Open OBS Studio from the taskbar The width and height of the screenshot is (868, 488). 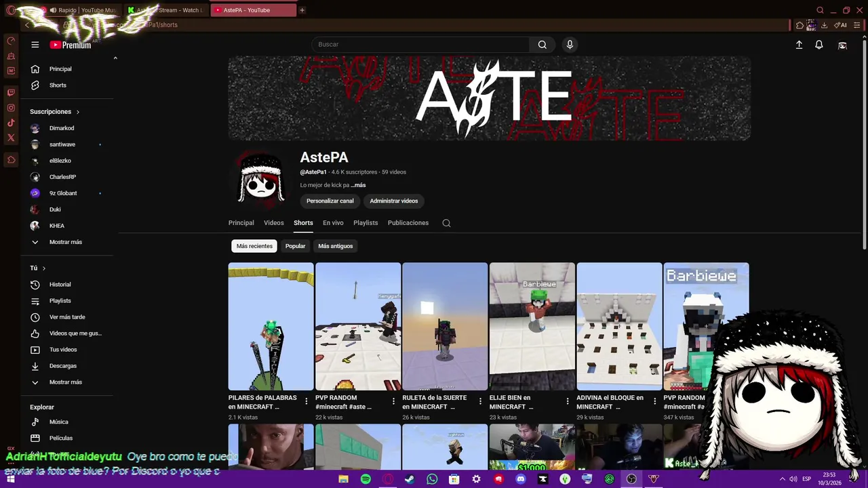click(631, 479)
